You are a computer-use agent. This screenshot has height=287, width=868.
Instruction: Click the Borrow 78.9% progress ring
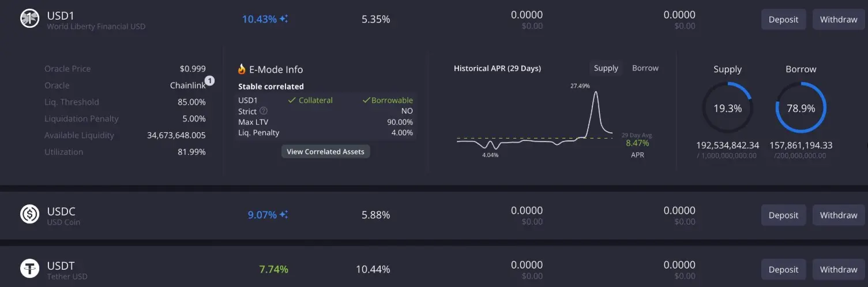801,108
